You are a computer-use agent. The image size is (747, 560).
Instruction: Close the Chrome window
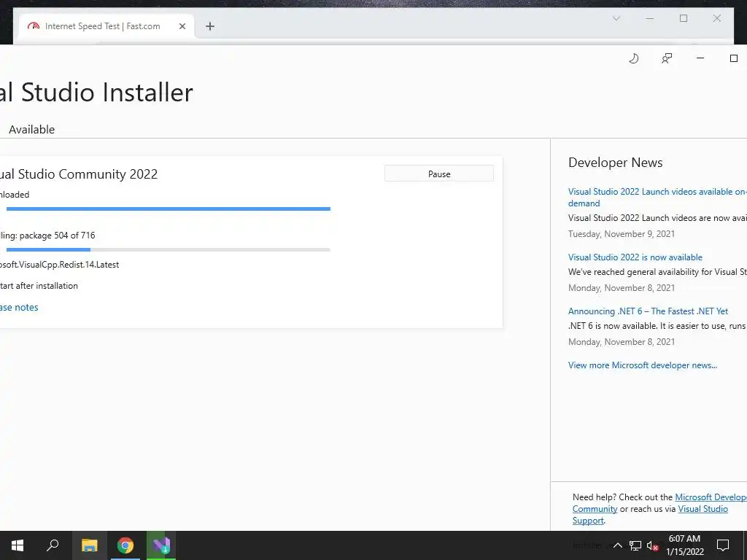(717, 18)
